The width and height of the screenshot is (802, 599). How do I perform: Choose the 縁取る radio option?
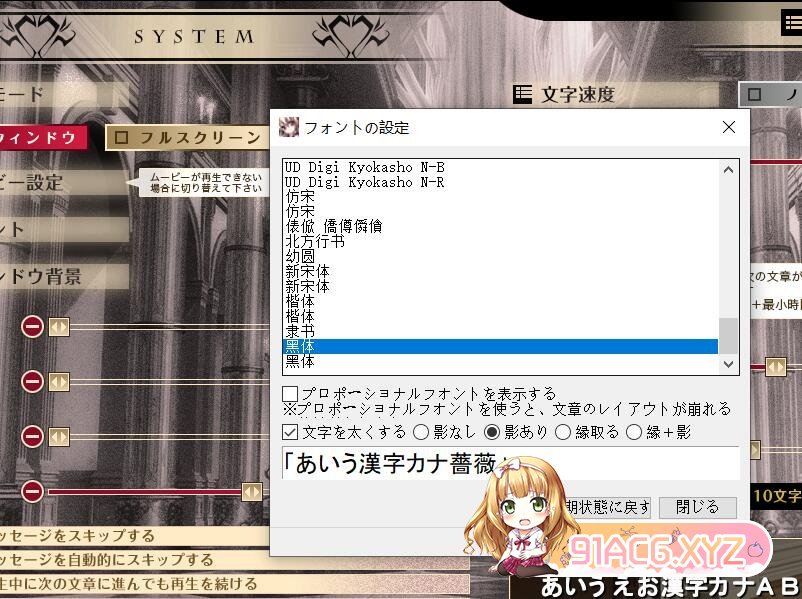click(563, 432)
